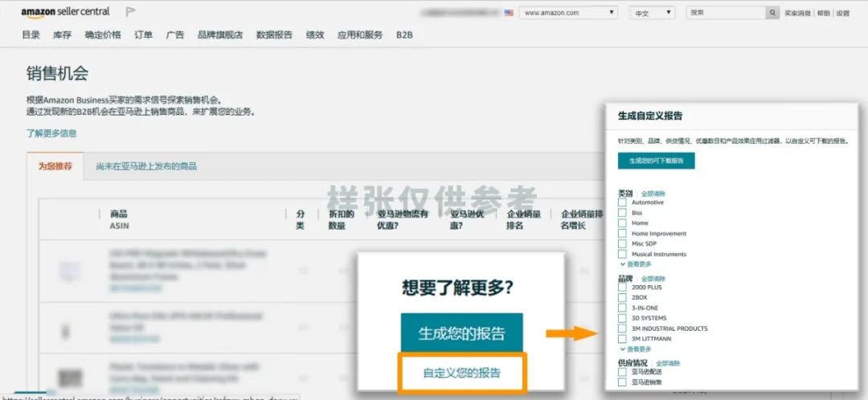868x400 pixels.
Task: Open the 订单 menu
Action: tap(143, 35)
